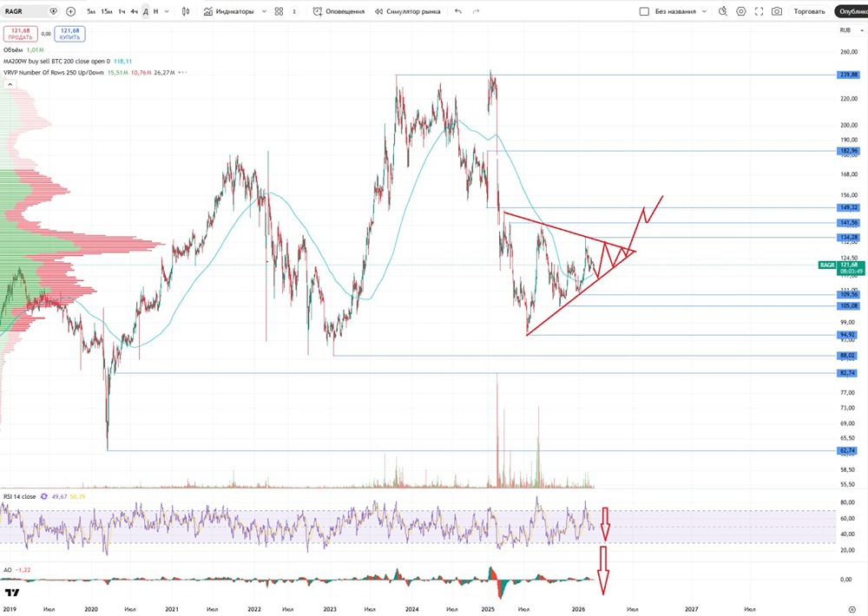The height and width of the screenshot is (616, 868).
Task: Click the 2024 label on the time axis
Action: pyautogui.click(x=411, y=609)
